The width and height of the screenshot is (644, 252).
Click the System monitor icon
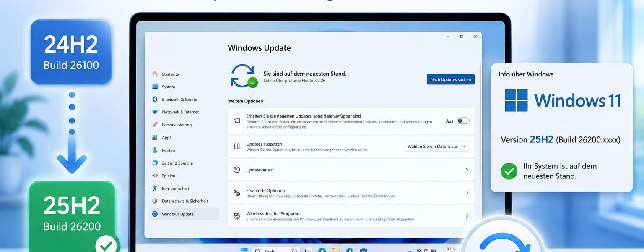click(x=155, y=87)
